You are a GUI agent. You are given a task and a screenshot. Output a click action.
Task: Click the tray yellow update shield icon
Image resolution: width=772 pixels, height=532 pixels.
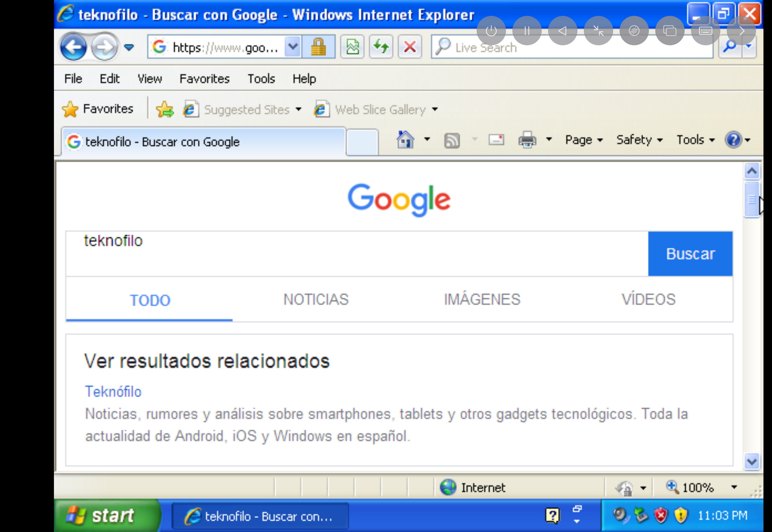point(680,515)
